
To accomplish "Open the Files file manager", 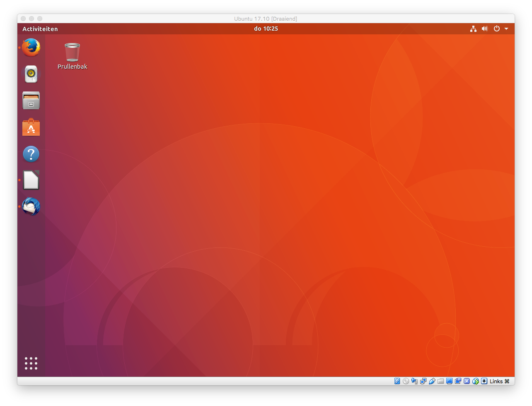I will coord(31,101).
